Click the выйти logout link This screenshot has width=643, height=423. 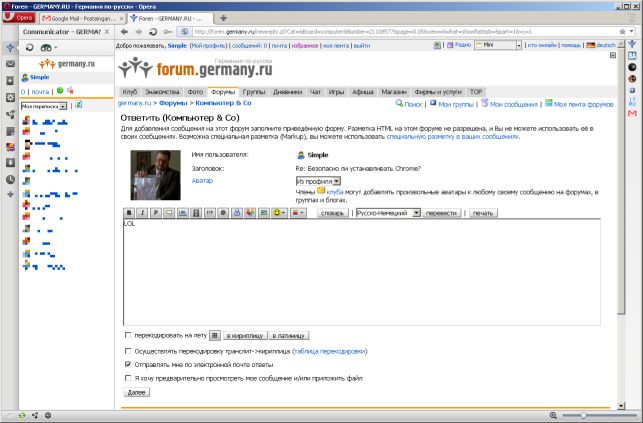click(x=362, y=45)
